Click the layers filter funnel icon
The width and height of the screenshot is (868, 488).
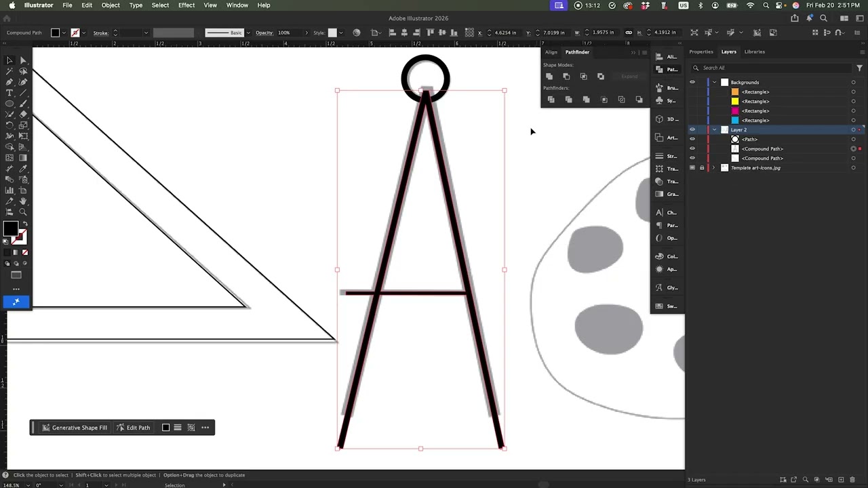click(859, 68)
